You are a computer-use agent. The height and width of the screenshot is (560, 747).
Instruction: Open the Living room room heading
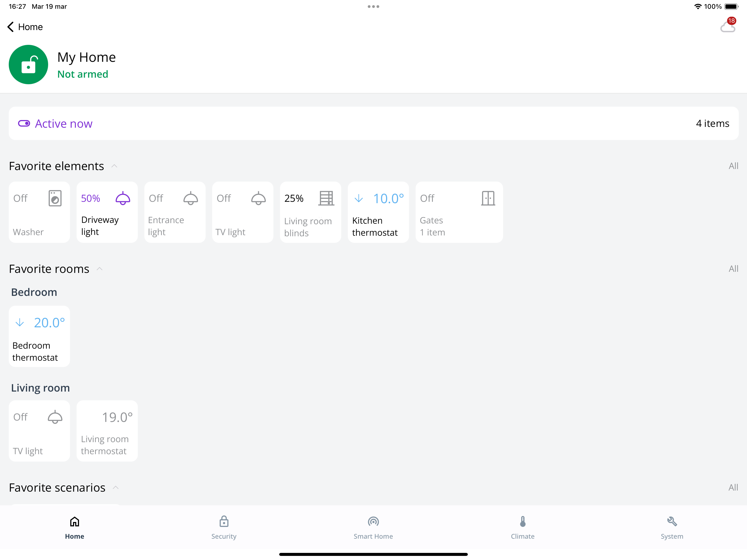[40, 388]
